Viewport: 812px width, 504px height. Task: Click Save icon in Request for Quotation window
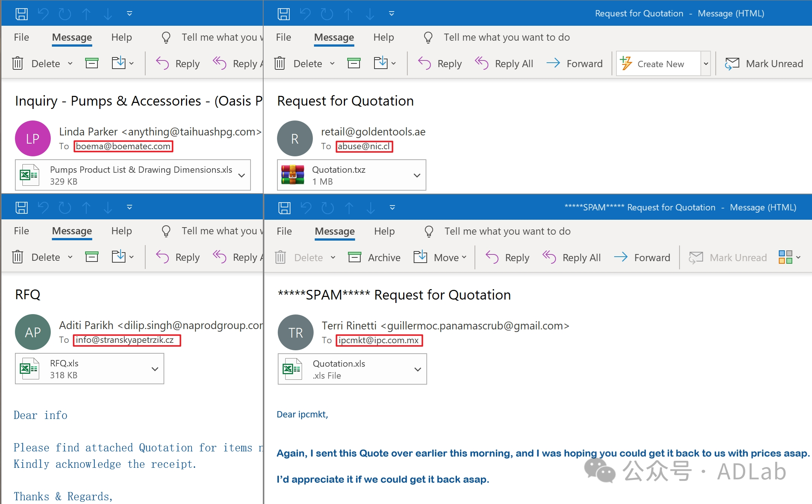283,14
